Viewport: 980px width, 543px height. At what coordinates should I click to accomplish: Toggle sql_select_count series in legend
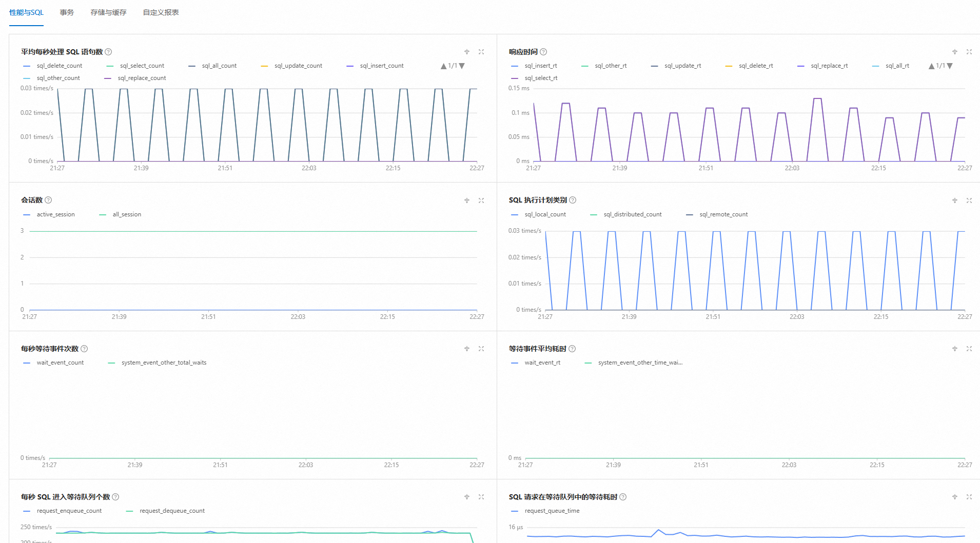[142, 66]
